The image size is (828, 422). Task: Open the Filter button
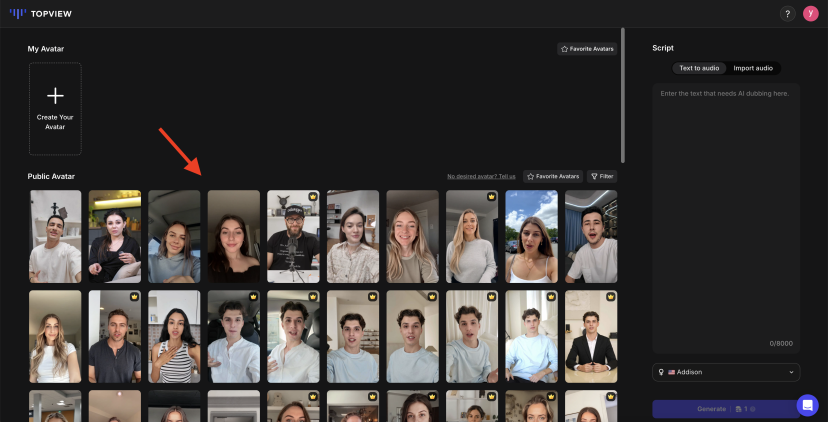point(602,176)
